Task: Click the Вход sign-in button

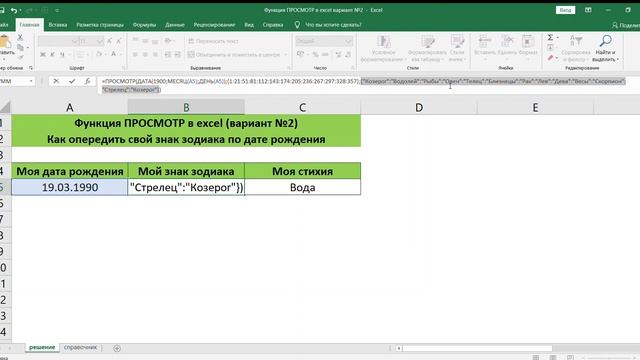Action: pyautogui.click(x=565, y=10)
